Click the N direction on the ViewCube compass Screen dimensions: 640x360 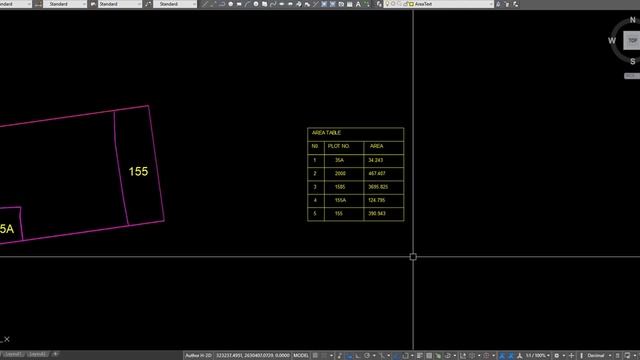(x=633, y=20)
